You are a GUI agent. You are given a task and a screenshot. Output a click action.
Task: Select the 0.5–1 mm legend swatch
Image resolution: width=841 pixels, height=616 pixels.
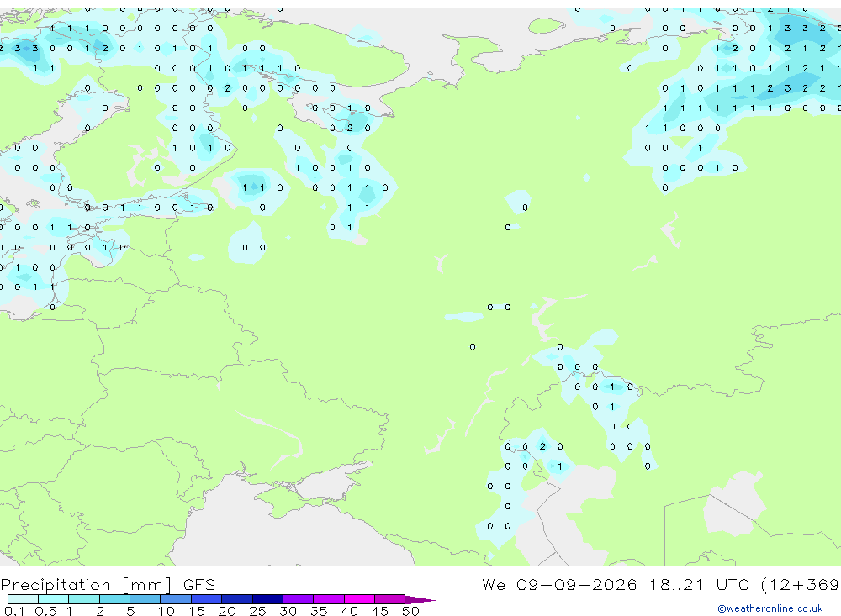pyautogui.click(x=54, y=599)
